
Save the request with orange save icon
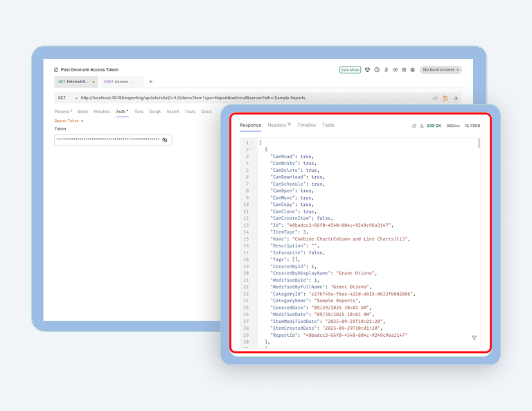tap(445, 98)
